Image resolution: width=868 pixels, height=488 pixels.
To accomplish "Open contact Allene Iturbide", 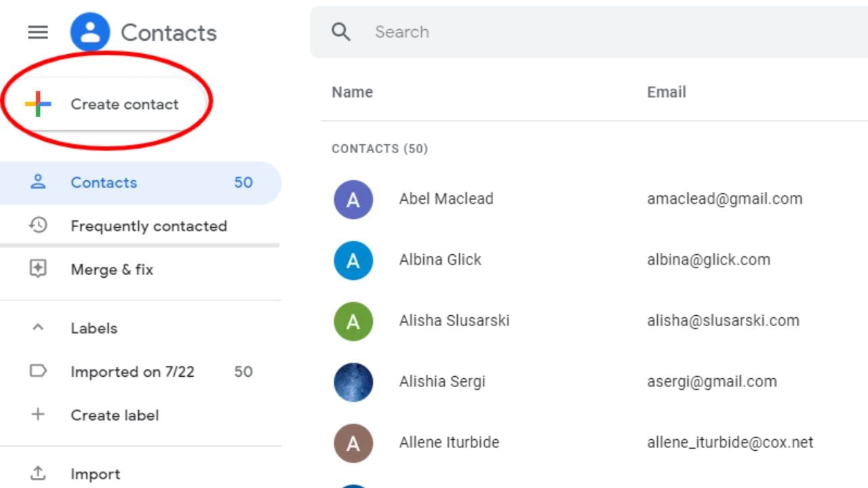I will point(449,443).
